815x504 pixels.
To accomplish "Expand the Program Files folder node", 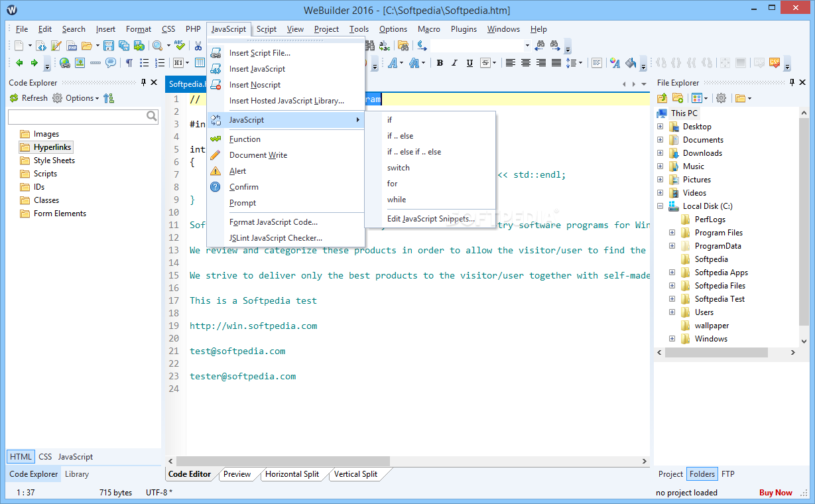I will coord(672,233).
